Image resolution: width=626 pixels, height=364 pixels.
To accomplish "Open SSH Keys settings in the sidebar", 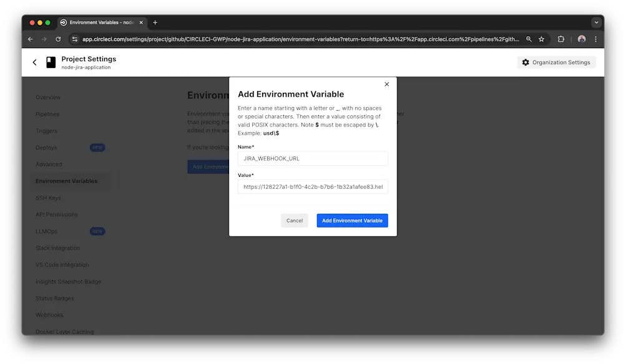I will [x=48, y=198].
